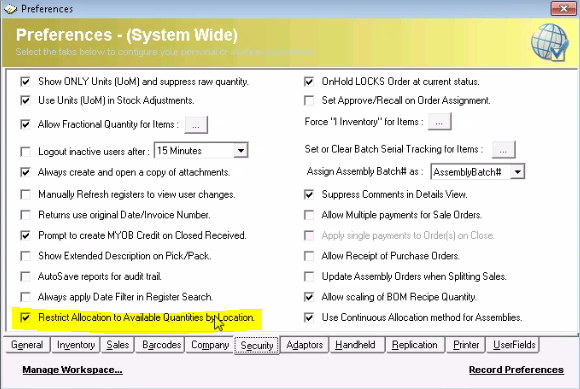Screen dimensions: 580x389
Task: Switch to the General tab
Action: [27, 345]
